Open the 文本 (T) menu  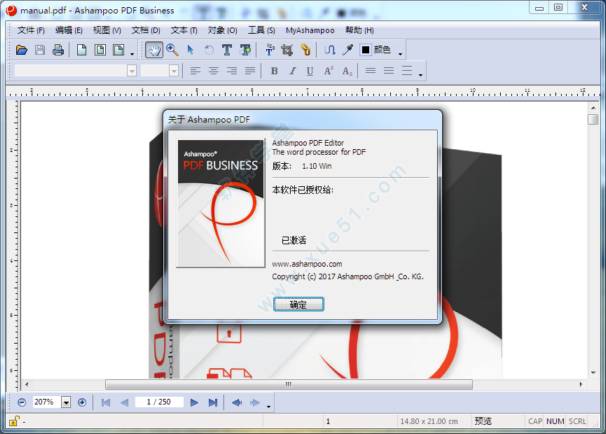184,30
